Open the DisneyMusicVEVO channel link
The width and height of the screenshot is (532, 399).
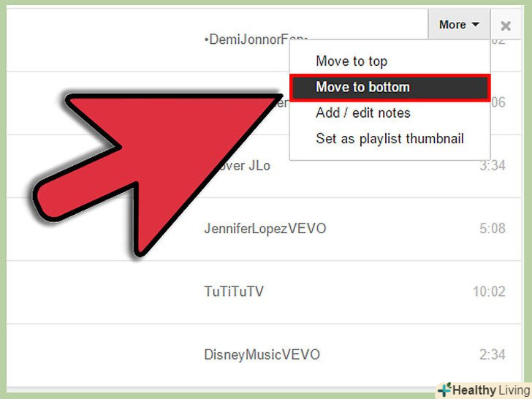pos(262,355)
